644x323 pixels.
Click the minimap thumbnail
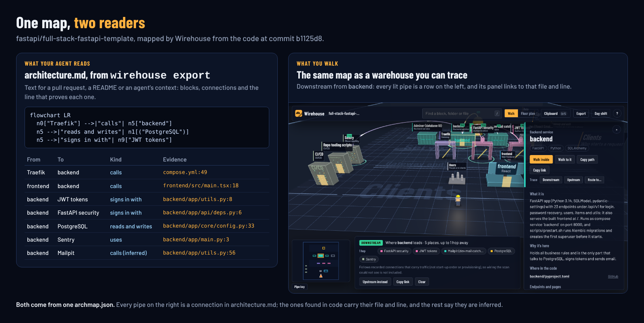[321, 261]
